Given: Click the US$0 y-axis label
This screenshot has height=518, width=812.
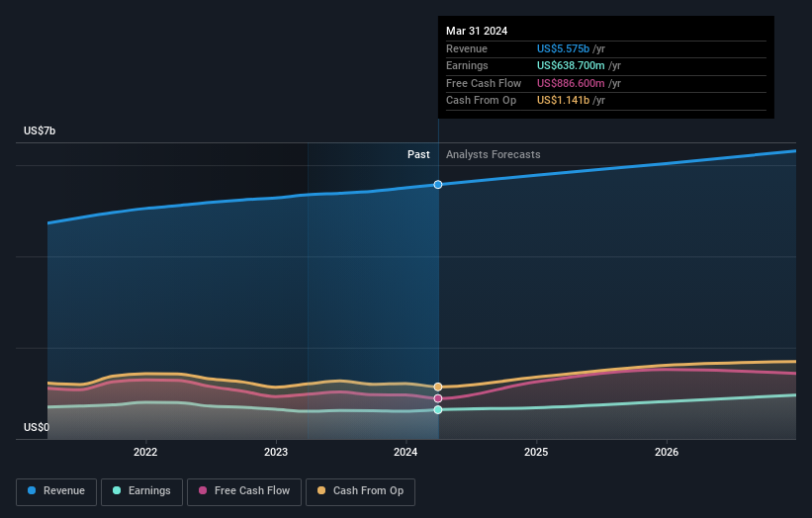Looking at the screenshot, I should coord(37,427).
